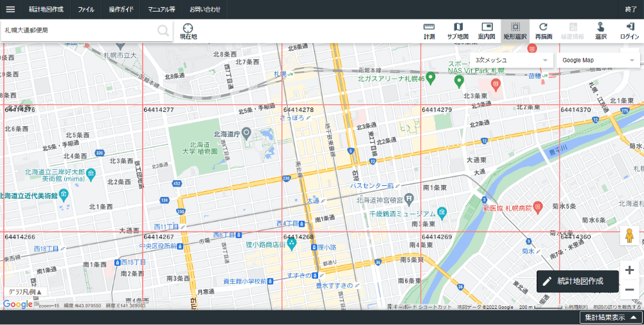Screen dimensions: 644x325
Task: Toggle the 案内図 overview map
Action: pyautogui.click(x=487, y=32)
